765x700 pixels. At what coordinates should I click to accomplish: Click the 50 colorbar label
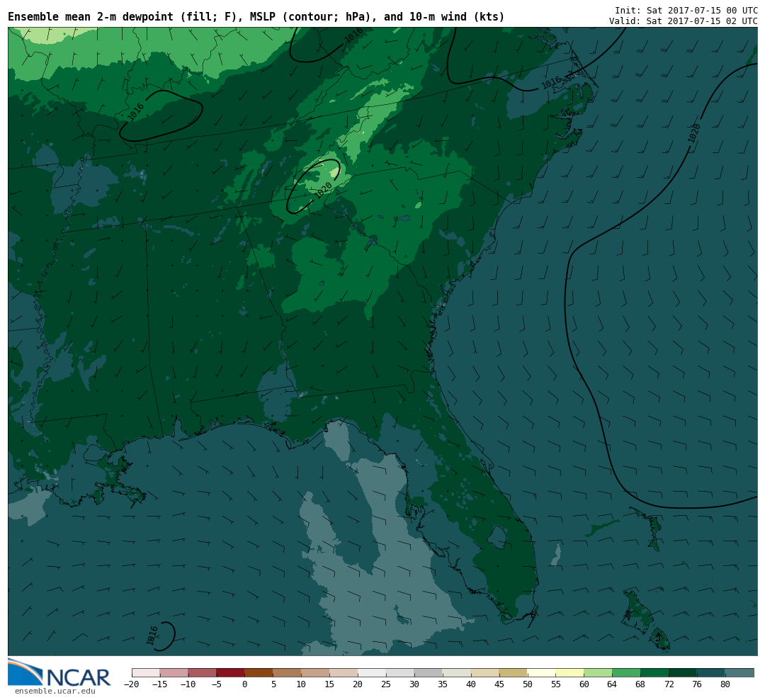(x=528, y=684)
